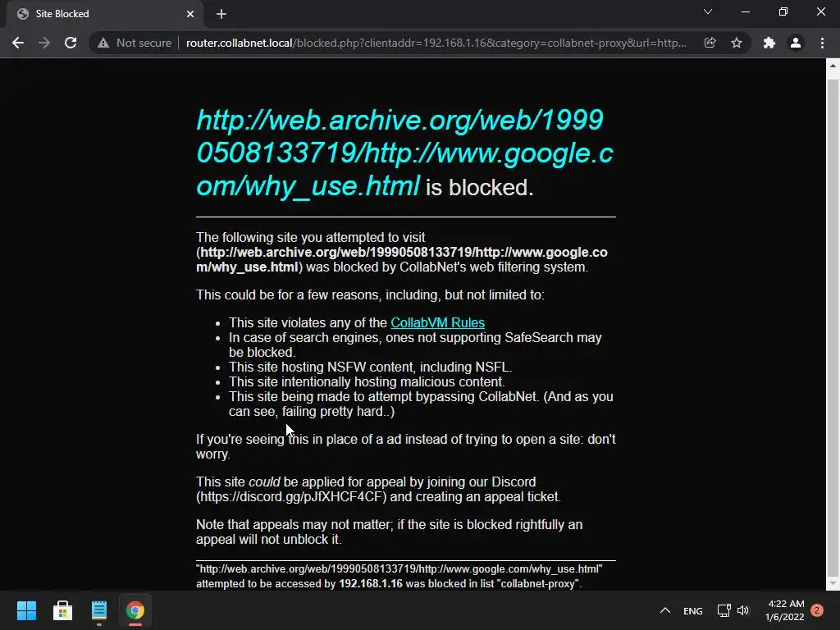Reload the blocked page
Screen dimensions: 840x630
point(71,43)
